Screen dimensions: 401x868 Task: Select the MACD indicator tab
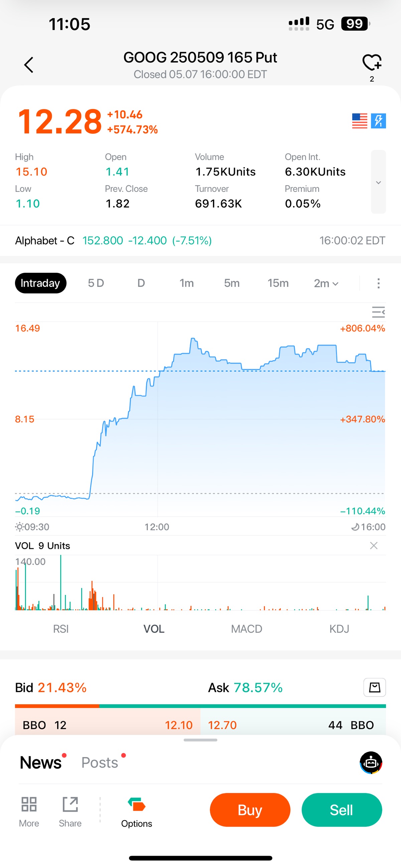[x=246, y=629]
